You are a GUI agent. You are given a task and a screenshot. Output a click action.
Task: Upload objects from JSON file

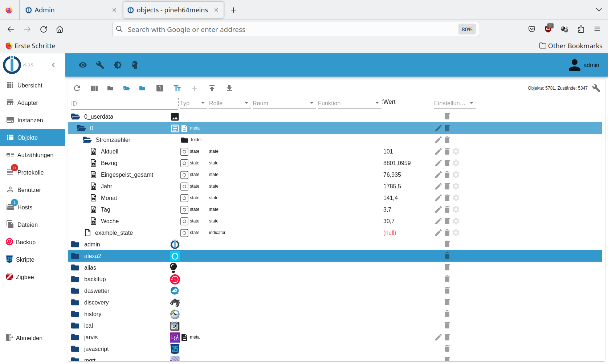212,88
